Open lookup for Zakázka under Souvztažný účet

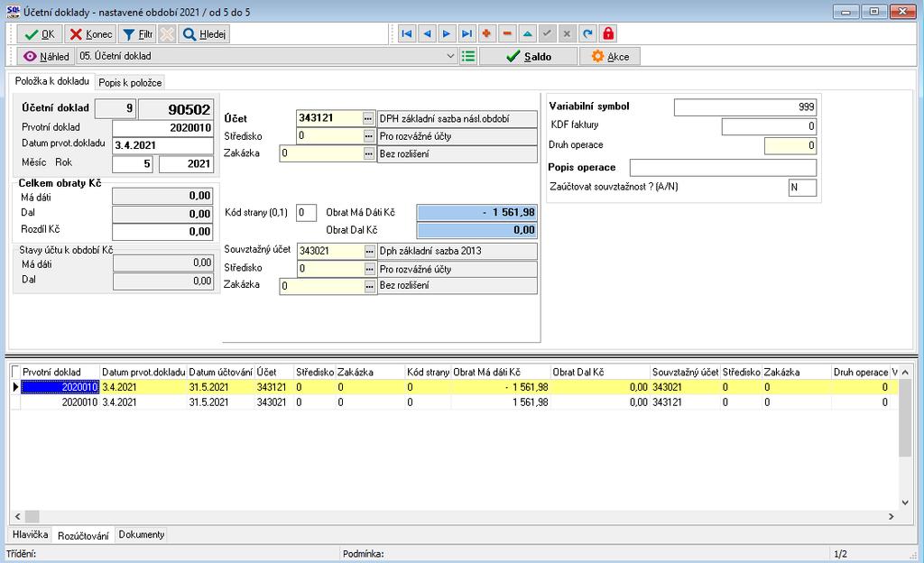tap(369, 286)
